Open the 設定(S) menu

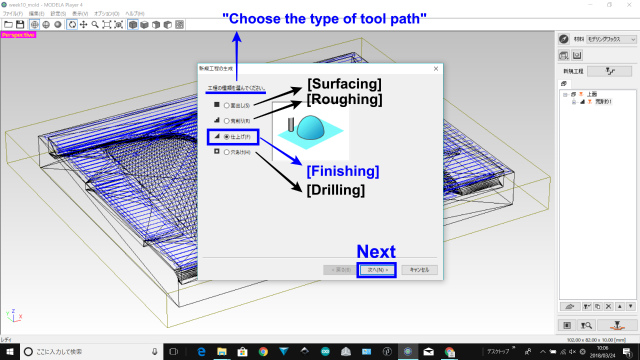click(x=58, y=13)
